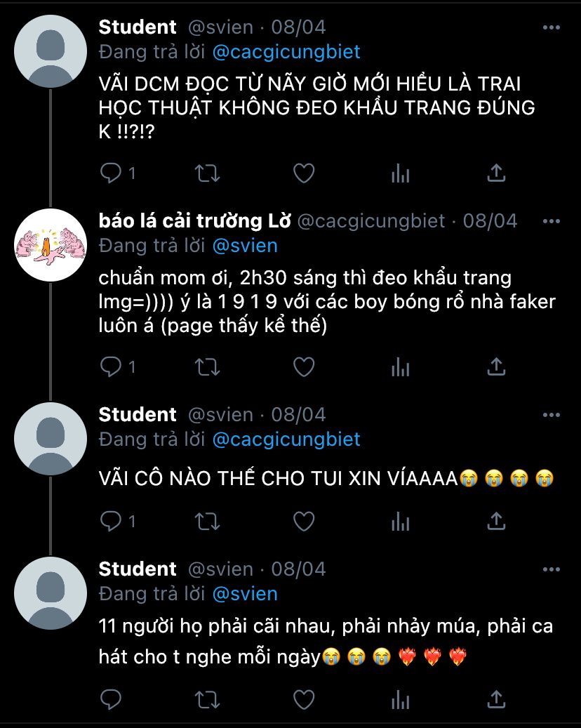Reply to the '11 người họ' tweet
Image resolution: width=581 pixels, height=728 pixels.
click(111, 700)
